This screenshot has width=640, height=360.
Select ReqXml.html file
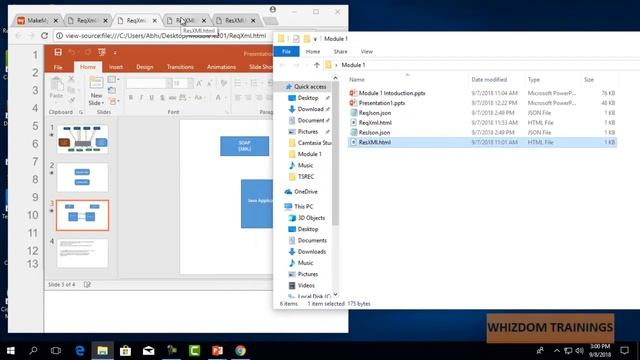(x=375, y=122)
